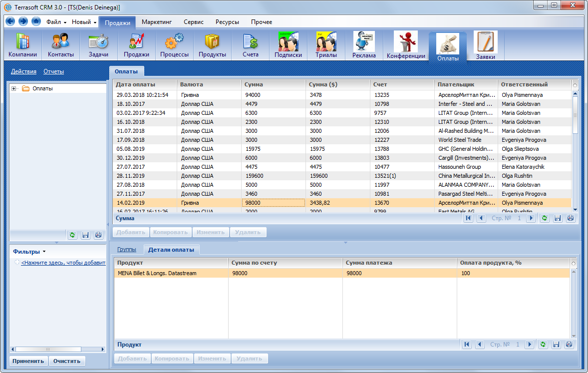Open the Процессы section
Image resolution: width=588 pixels, height=373 pixels.
tap(174, 45)
